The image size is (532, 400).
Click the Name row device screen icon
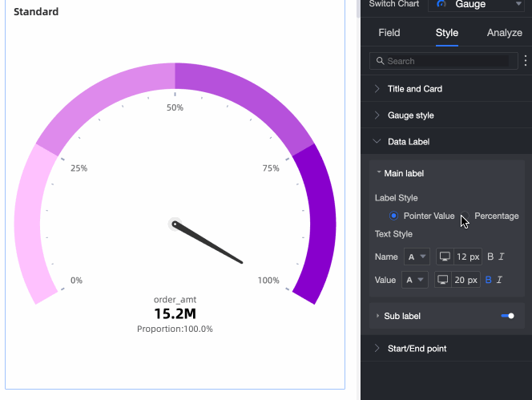tap(445, 257)
